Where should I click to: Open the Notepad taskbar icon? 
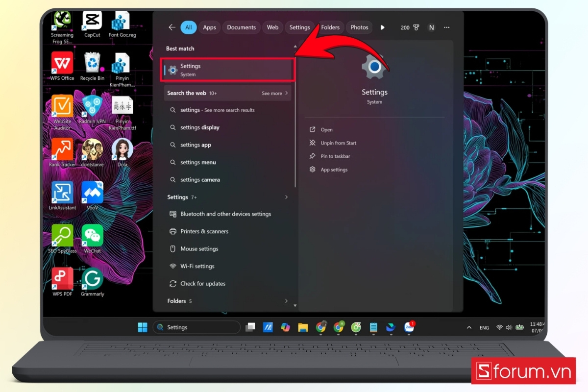click(x=373, y=327)
